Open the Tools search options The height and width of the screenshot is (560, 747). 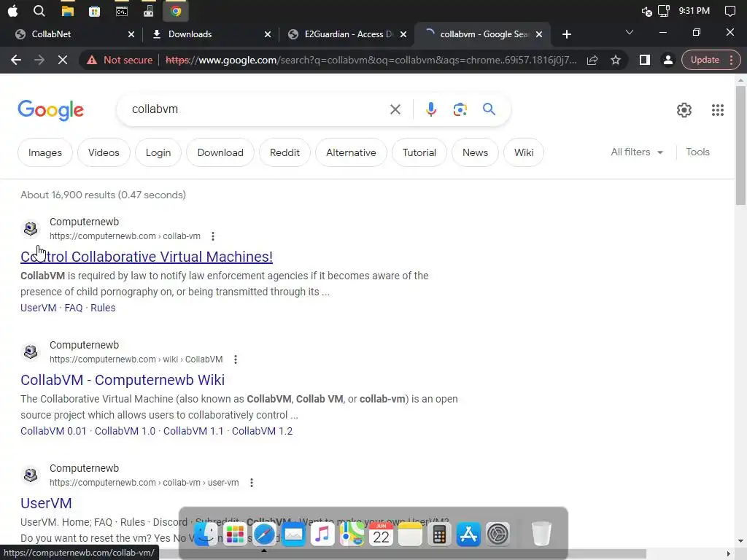697,152
